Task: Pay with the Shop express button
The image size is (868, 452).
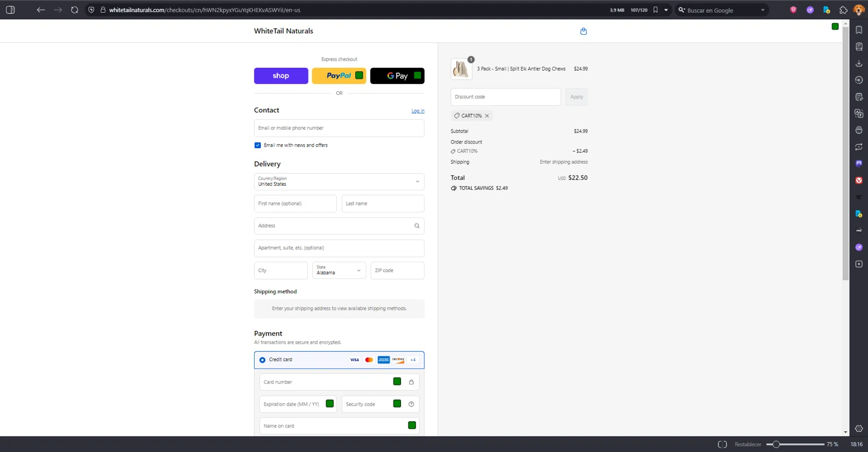Action: [281, 76]
